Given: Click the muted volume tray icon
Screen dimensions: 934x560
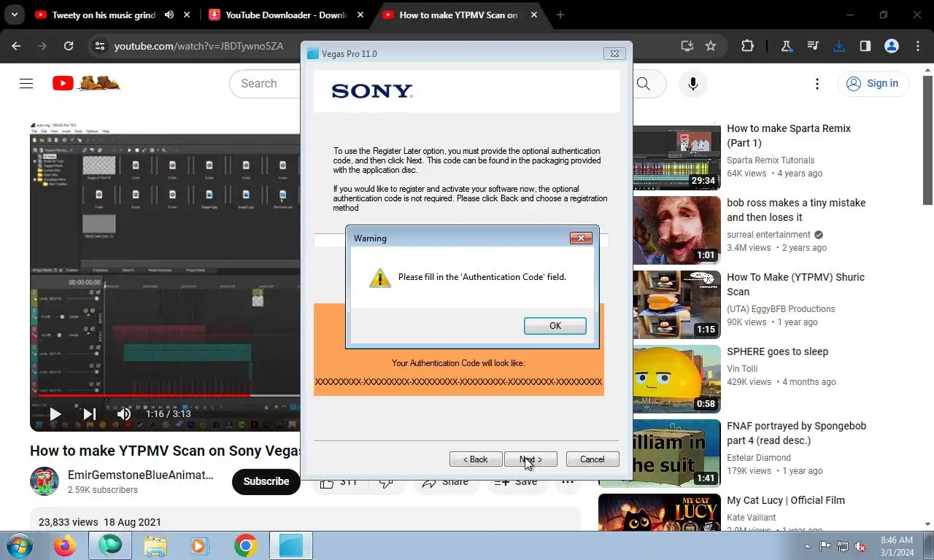Looking at the screenshot, I should pos(860,546).
